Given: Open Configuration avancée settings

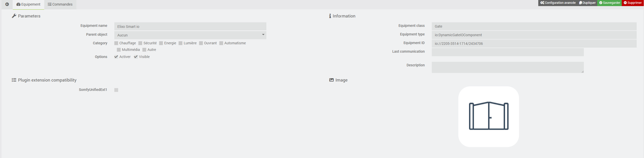Looking at the screenshot, I should click(558, 3).
